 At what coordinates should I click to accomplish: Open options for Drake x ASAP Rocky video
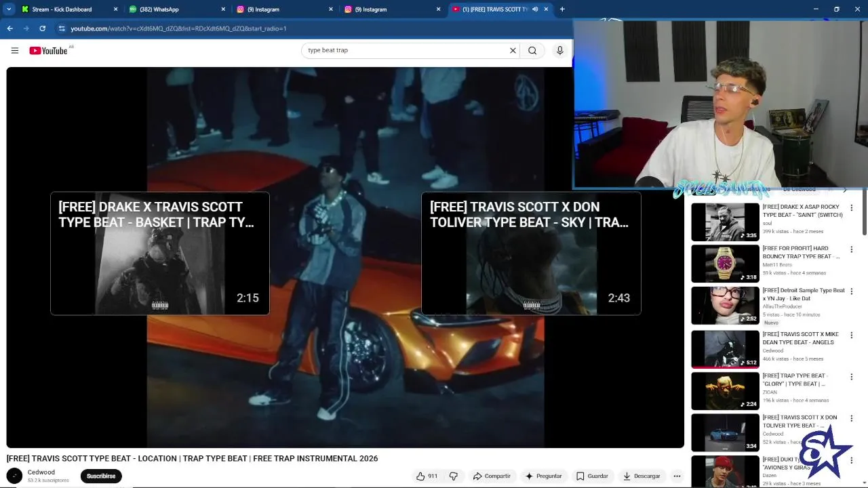coord(852,207)
